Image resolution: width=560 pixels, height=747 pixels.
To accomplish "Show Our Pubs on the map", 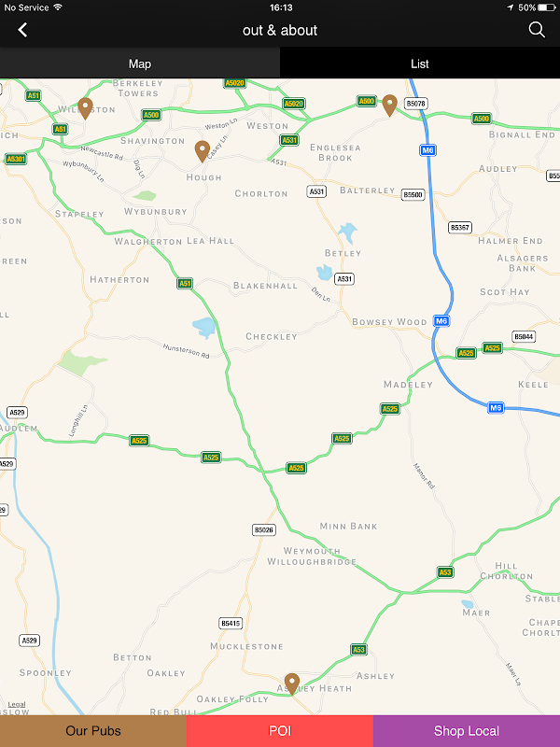I will pos(93,731).
